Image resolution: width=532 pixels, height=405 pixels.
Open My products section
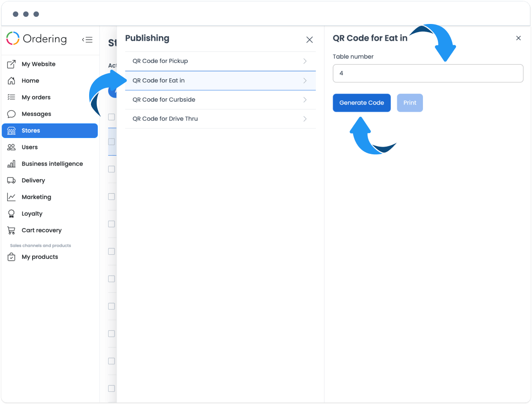tap(50, 257)
